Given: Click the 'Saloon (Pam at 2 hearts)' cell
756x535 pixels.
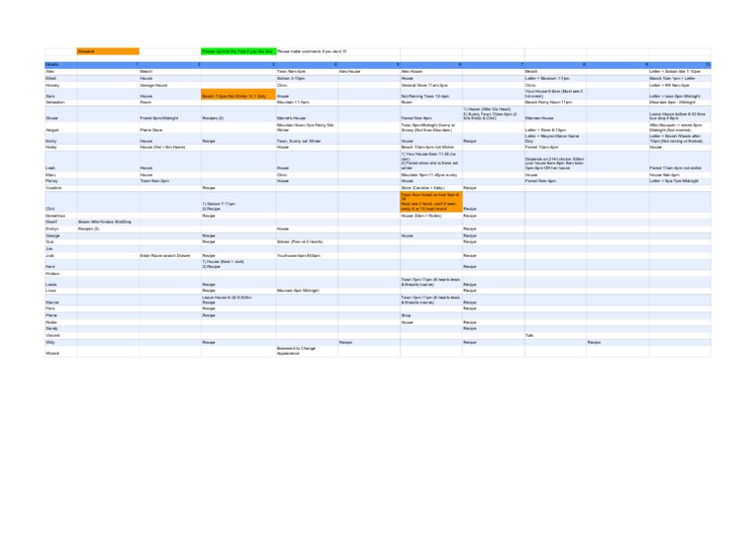Looking at the screenshot, I should tap(307, 241).
